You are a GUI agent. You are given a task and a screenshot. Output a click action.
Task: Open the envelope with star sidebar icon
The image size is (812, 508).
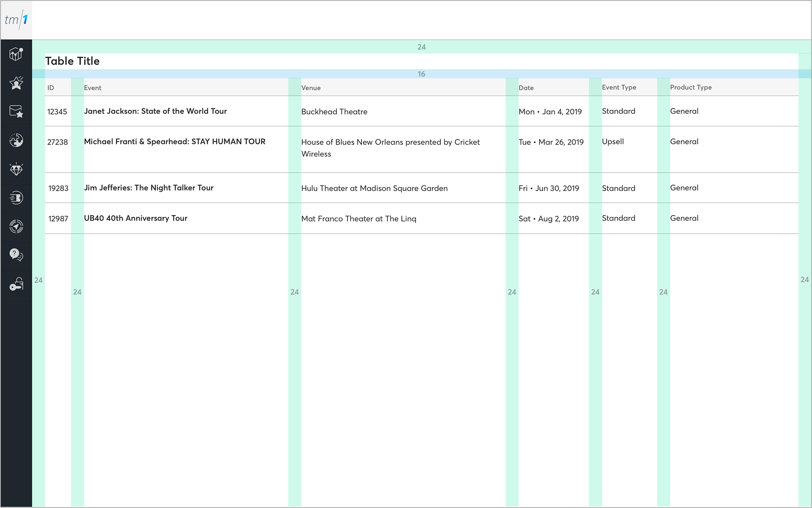pos(16,112)
